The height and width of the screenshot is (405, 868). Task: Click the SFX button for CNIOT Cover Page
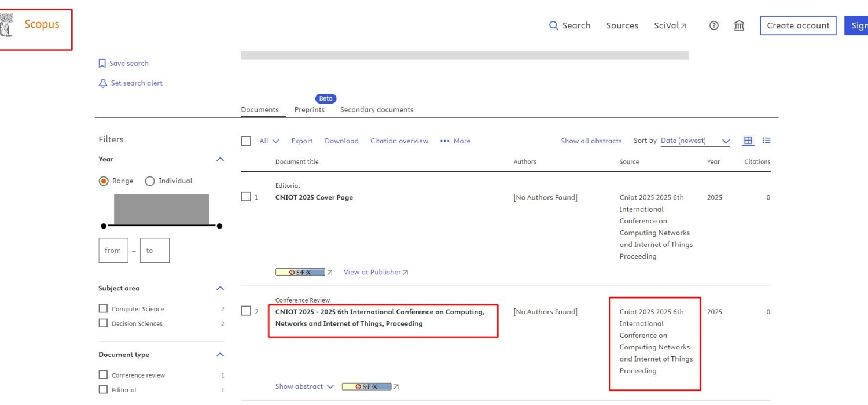300,272
